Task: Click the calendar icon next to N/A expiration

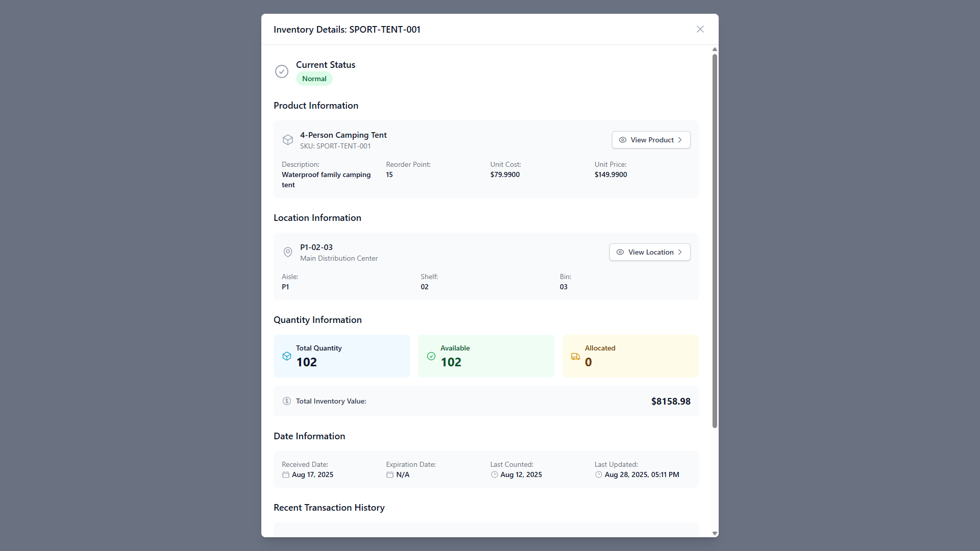Action: pos(389,474)
